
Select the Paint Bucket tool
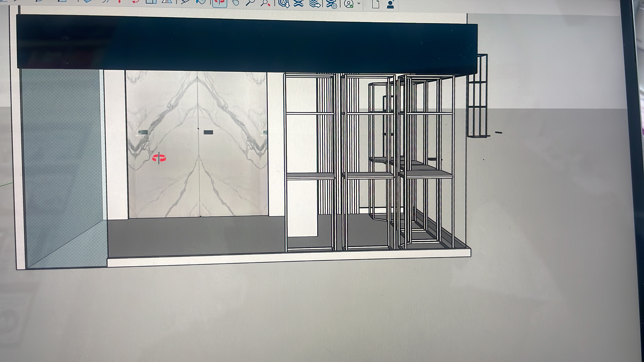click(201, 2)
